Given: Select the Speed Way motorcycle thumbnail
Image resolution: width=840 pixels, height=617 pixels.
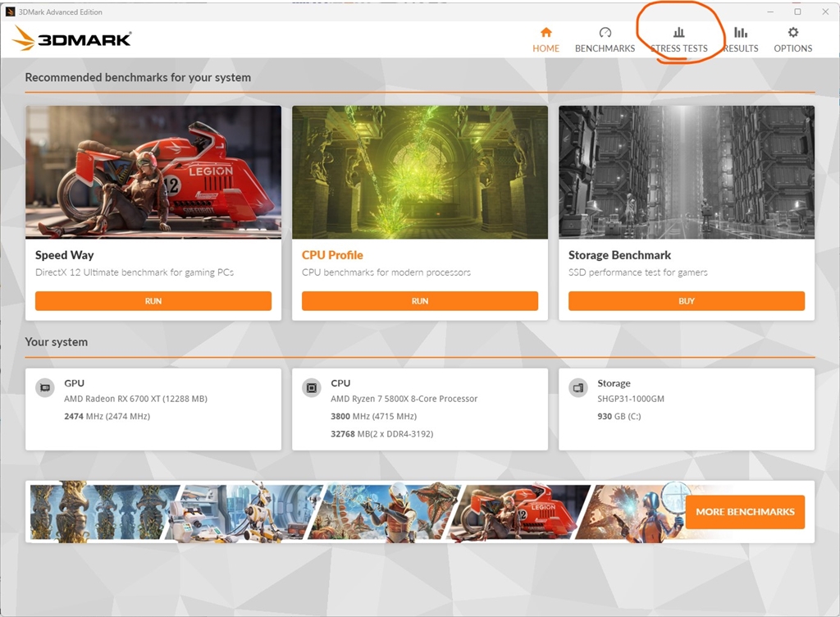Looking at the screenshot, I should click(153, 172).
